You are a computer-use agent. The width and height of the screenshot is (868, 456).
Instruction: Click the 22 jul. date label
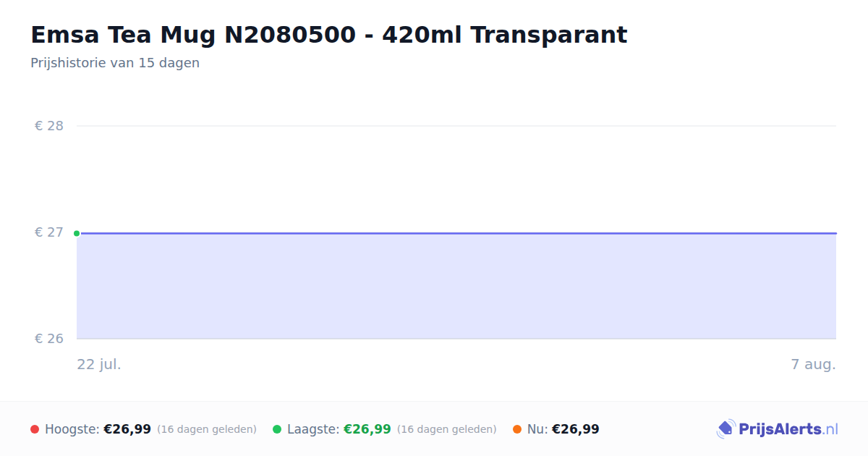[99, 364]
